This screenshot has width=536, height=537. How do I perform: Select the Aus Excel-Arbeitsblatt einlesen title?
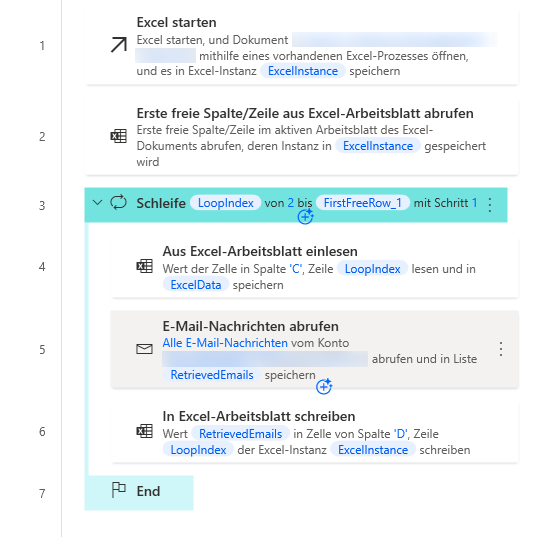260,251
